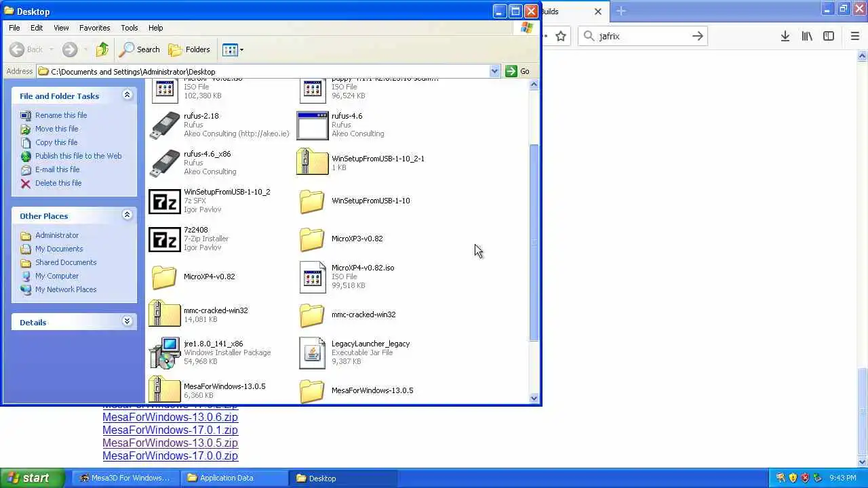Click the browser search box containing jafrix
Screen dimensions: 868x488
[x=642, y=36]
